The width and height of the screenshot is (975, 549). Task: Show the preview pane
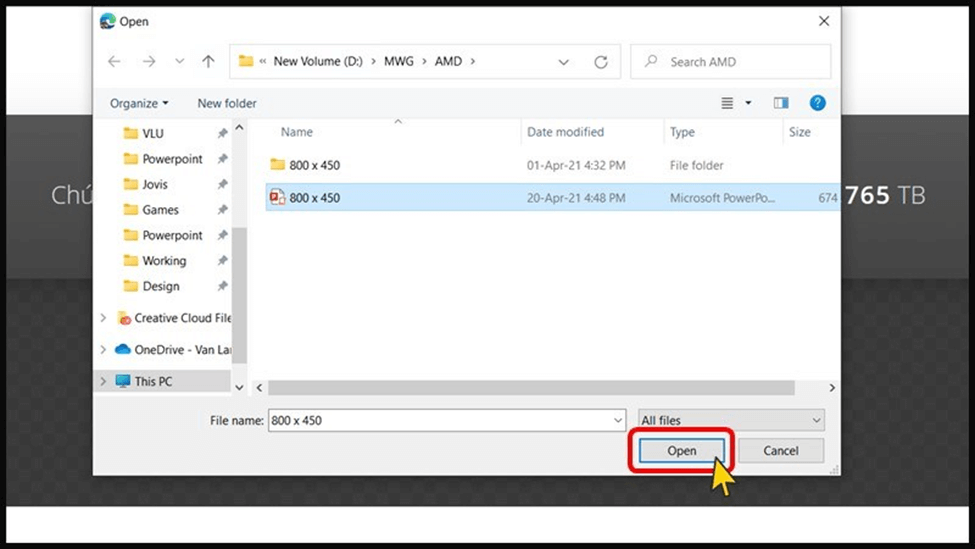pos(781,103)
